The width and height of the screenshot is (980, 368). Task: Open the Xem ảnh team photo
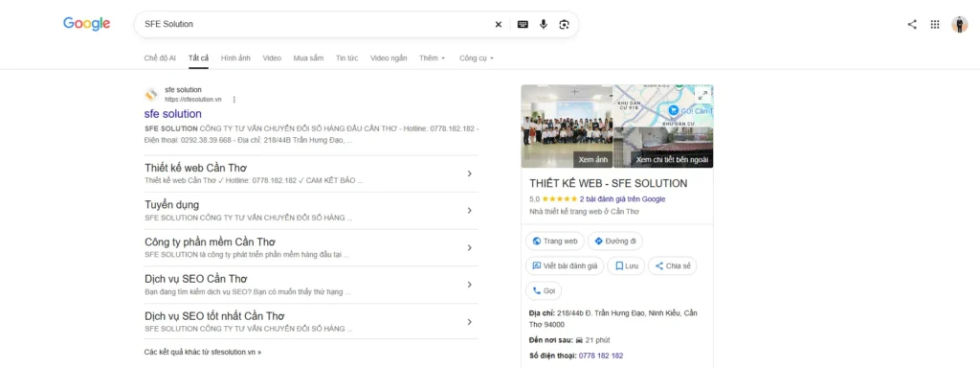click(567, 126)
